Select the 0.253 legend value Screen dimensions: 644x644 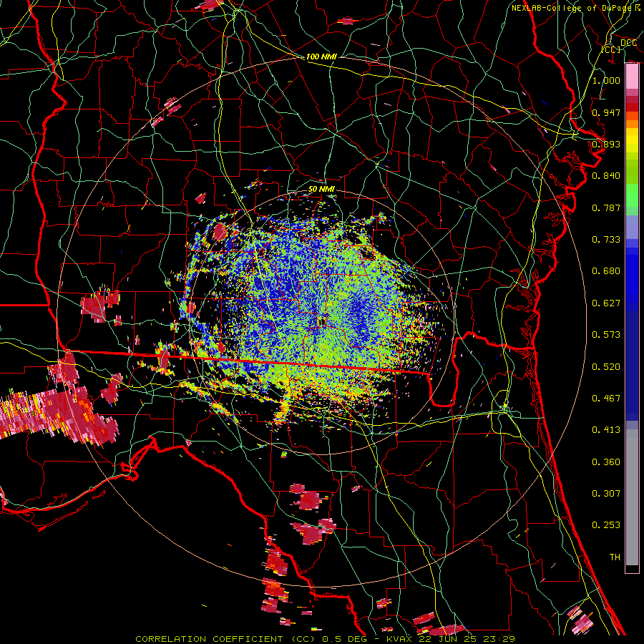pyautogui.click(x=606, y=525)
